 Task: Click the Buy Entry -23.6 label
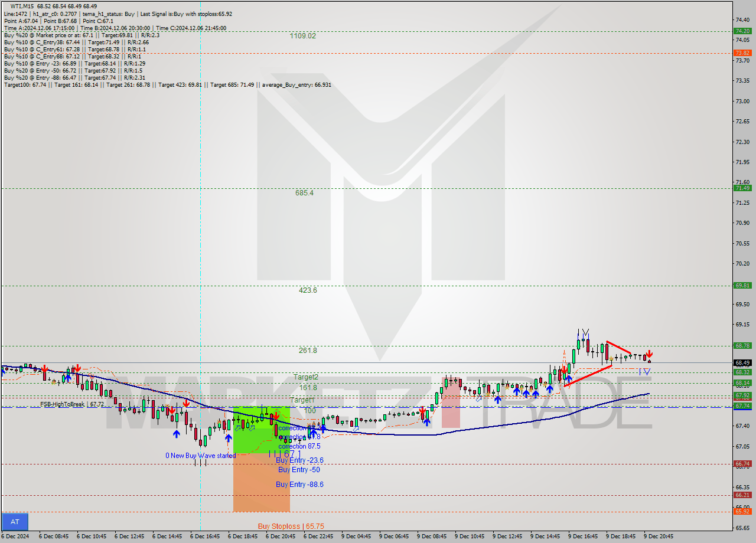pyautogui.click(x=301, y=460)
